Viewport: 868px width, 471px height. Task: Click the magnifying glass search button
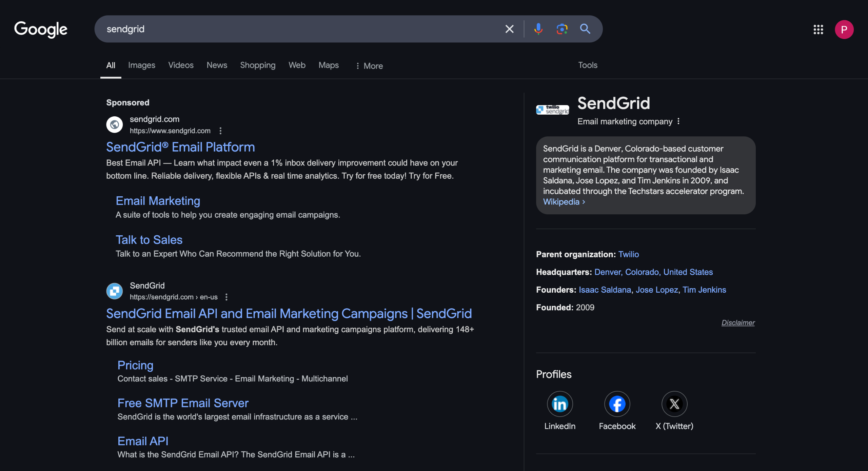pos(585,29)
